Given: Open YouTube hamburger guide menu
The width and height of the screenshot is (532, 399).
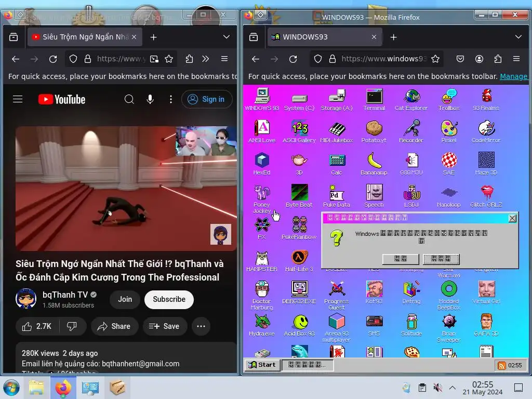Looking at the screenshot, I should (18, 99).
